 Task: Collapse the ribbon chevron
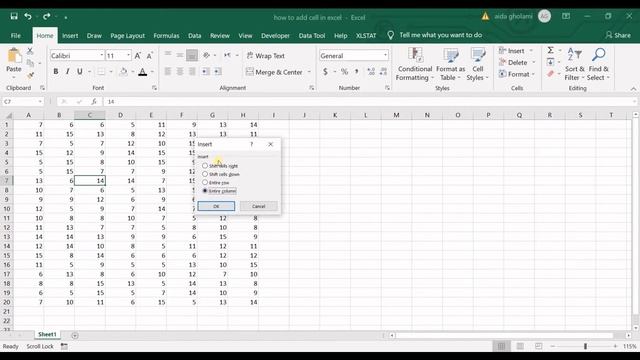tap(633, 89)
